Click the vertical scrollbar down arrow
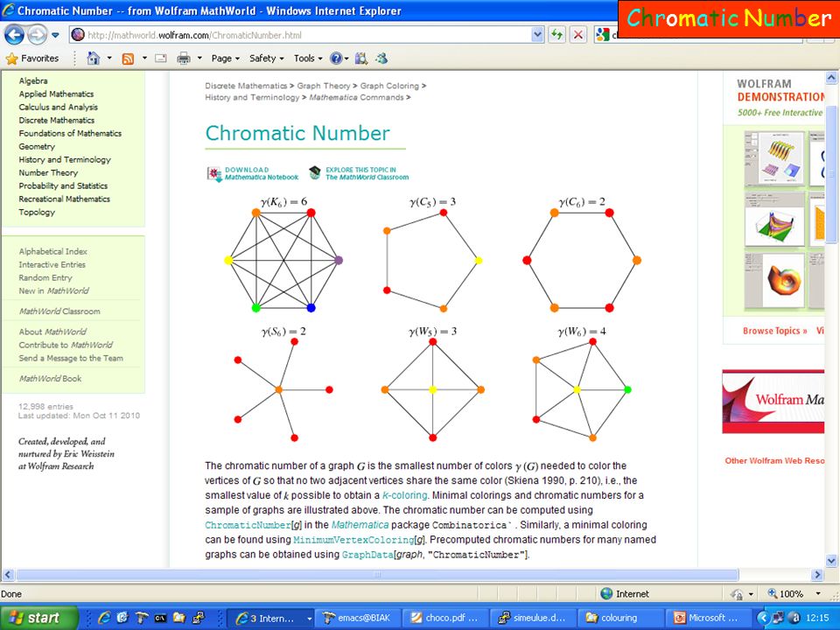 pos(831,561)
